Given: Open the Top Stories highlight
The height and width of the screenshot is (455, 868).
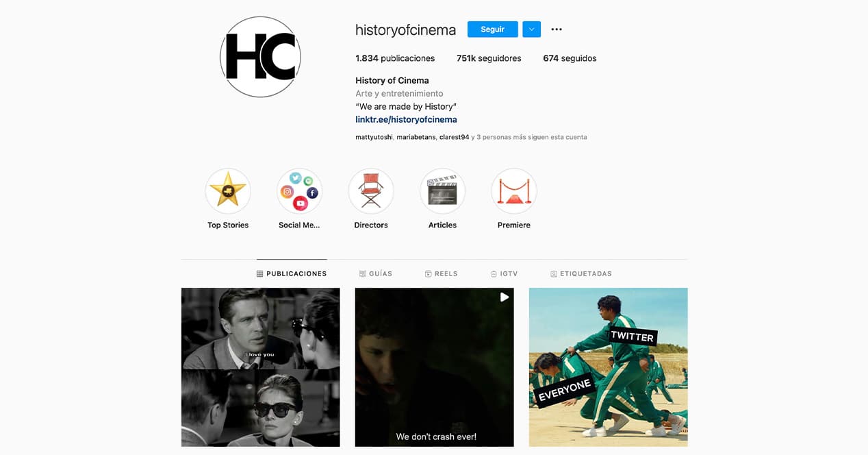Looking at the screenshot, I should pyautogui.click(x=228, y=191).
